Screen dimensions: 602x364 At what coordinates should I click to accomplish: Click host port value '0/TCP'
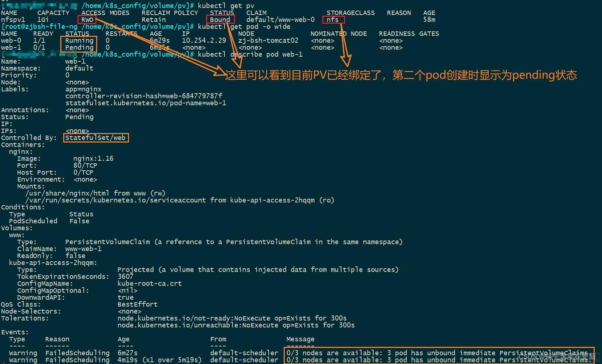tap(83, 172)
